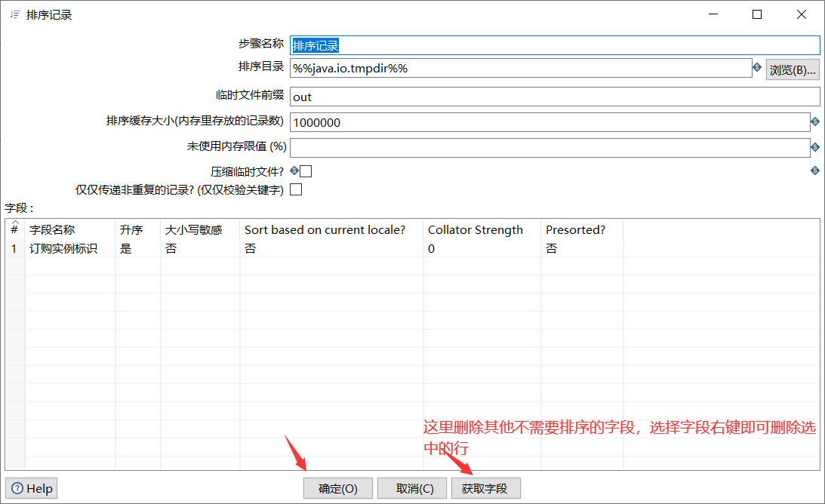The image size is (825, 504).
Task: Click the 浏览(B)... button
Action: coord(793,69)
